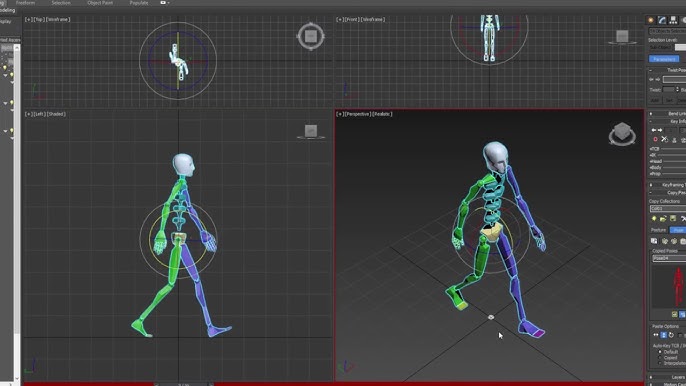Click the Paste Pose icon

[x=665, y=241]
